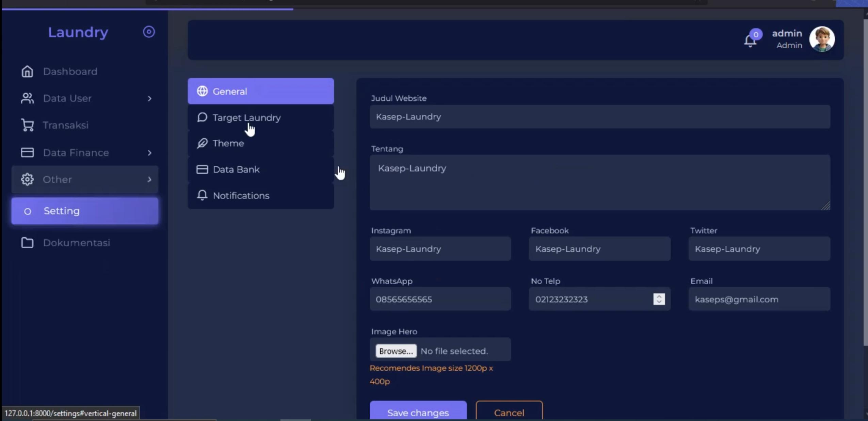Screen dimensions: 868x421
Task: Click the Setting circle icon
Action: 28,211
